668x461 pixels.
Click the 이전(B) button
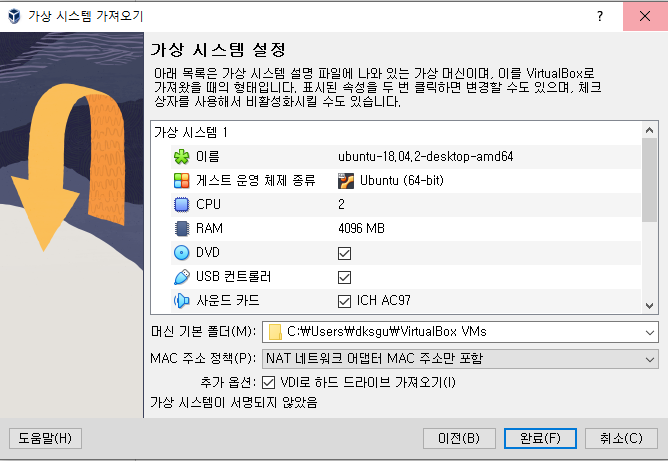point(459,438)
